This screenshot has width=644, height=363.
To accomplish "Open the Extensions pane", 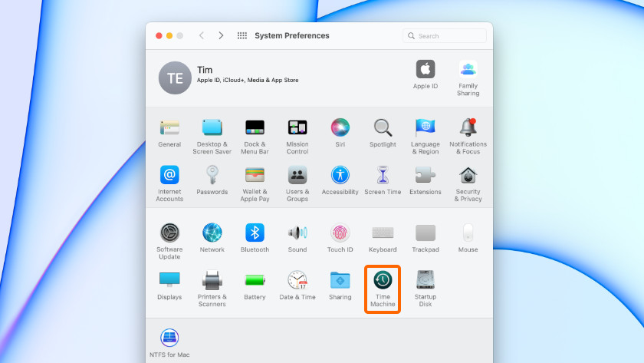I will click(x=425, y=180).
